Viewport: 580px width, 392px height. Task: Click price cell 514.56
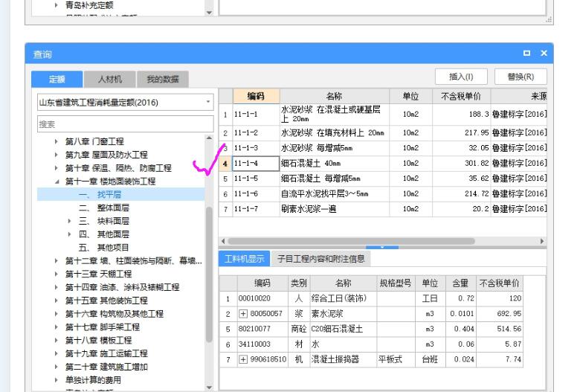click(x=500, y=329)
